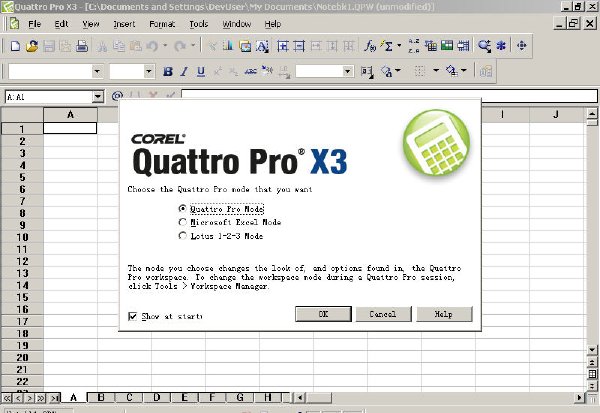600x413 pixels.
Task: Click the QuickSum sigma icon
Action: pos(386,46)
